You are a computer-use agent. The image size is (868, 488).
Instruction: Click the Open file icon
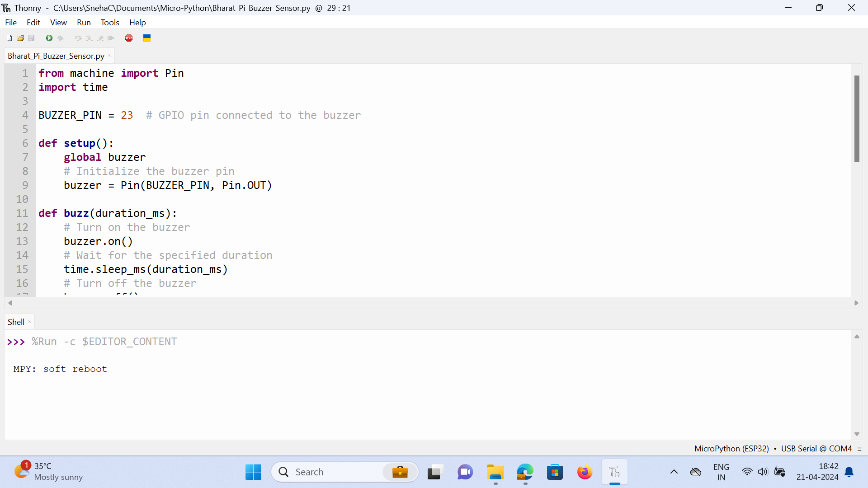click(20, 38)
